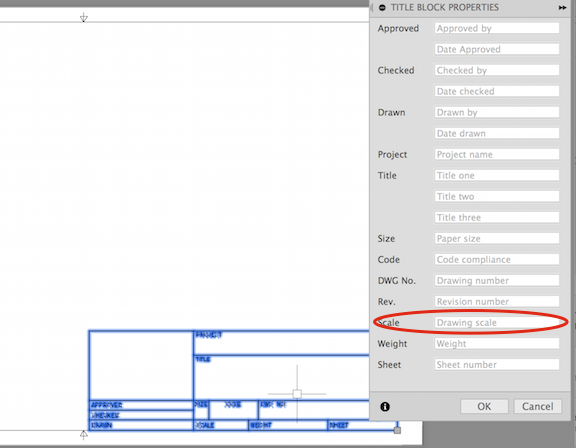
Task: Select the Code compliance field
Action: click(497, 259)
